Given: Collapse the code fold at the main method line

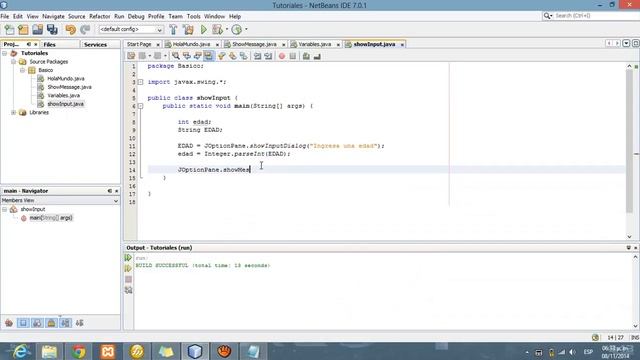Looking at the screenshot, I should pyautogui.click(x=140, y=106).
